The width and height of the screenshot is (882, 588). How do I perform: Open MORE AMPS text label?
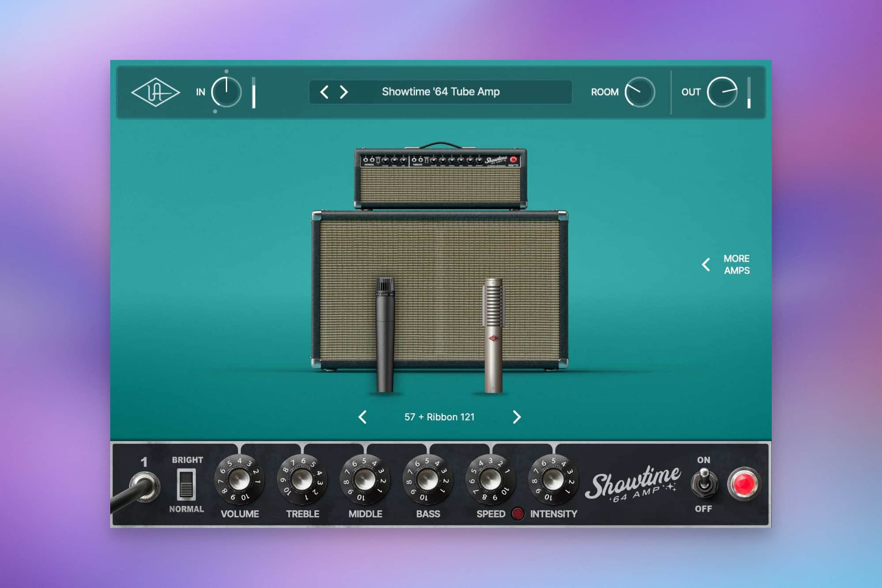[736, 265]
